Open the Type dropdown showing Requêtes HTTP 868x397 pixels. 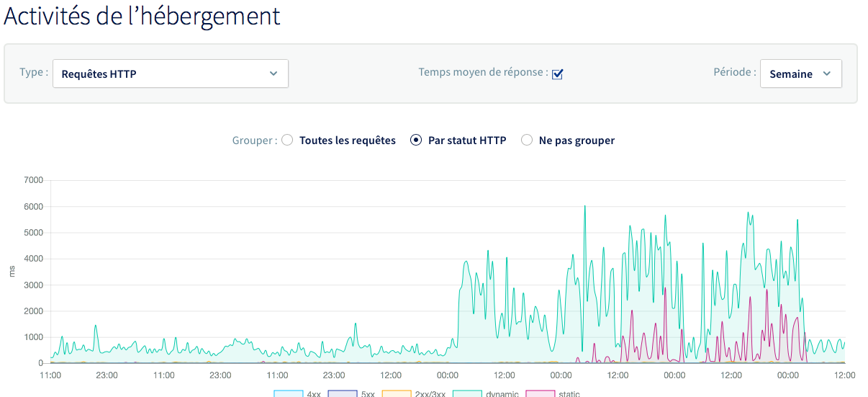click(x=170, y=73)
